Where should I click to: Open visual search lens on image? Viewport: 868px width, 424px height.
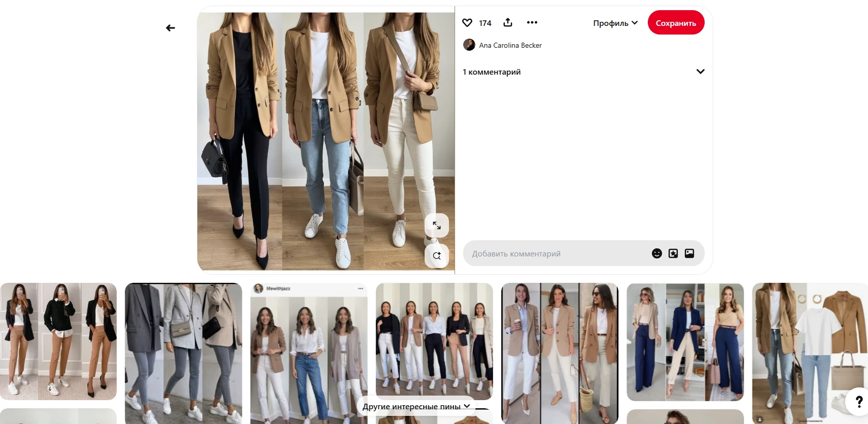point(436,255)
